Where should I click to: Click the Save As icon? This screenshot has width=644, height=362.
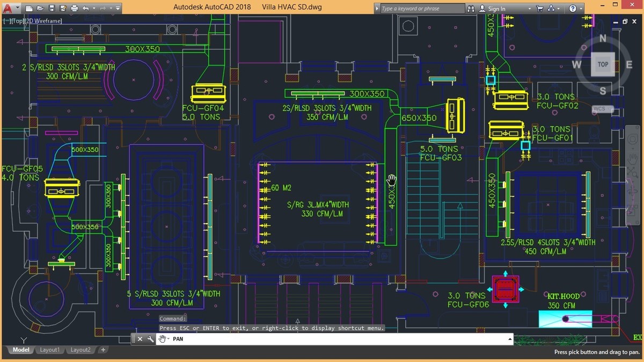click(x=63, y=9)
